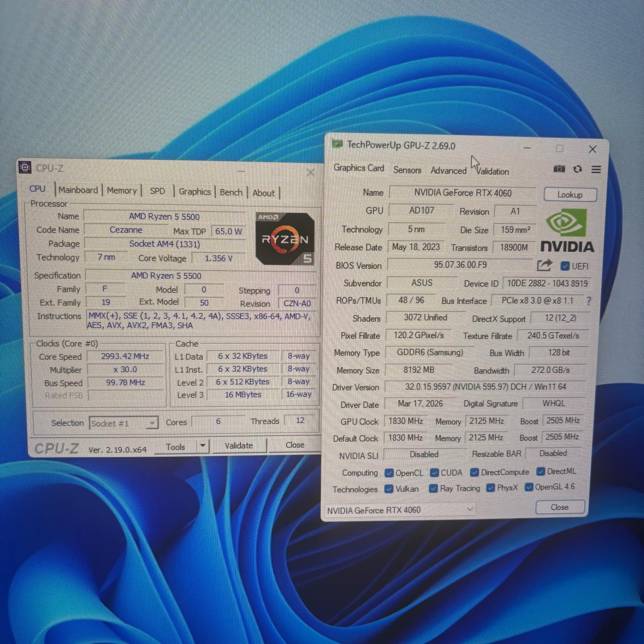The width and height of the screenshot is (644, 644).
Task: Click the Driver Version field in GPU-Z
Action: click(485, 387)
